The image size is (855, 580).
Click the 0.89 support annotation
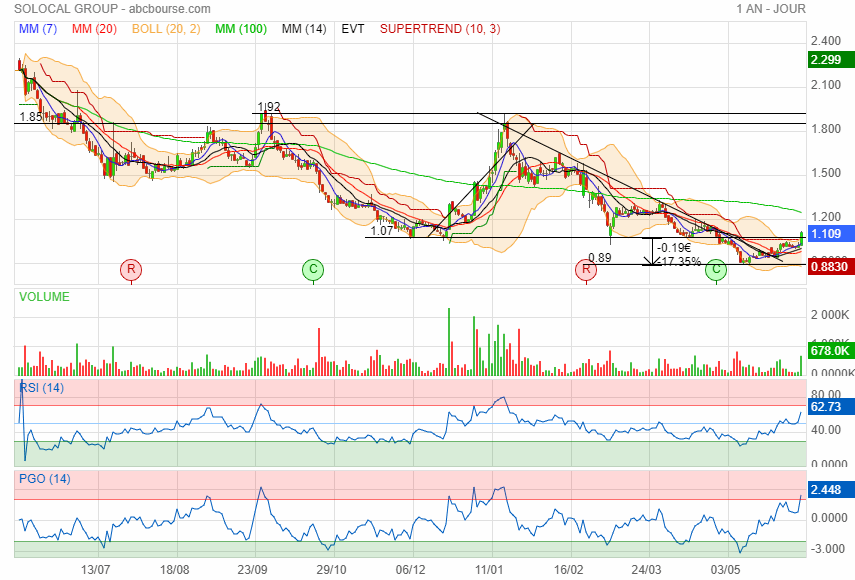coord(600,258)
